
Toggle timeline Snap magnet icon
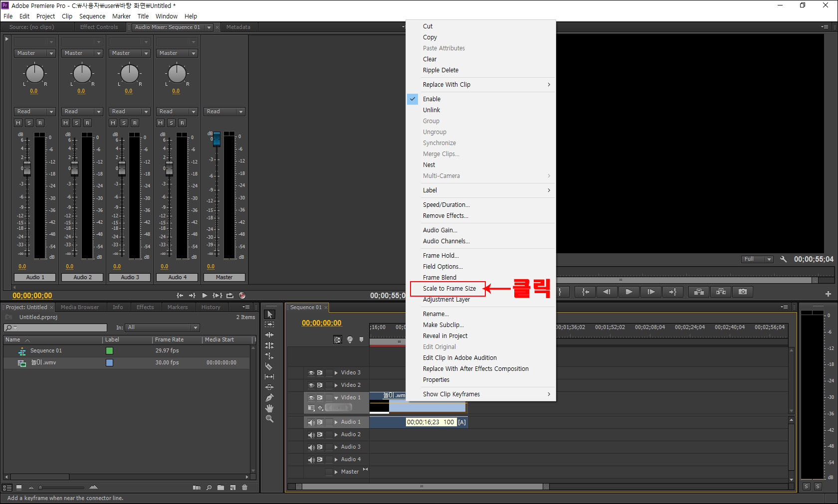click(x=338, y=340)
